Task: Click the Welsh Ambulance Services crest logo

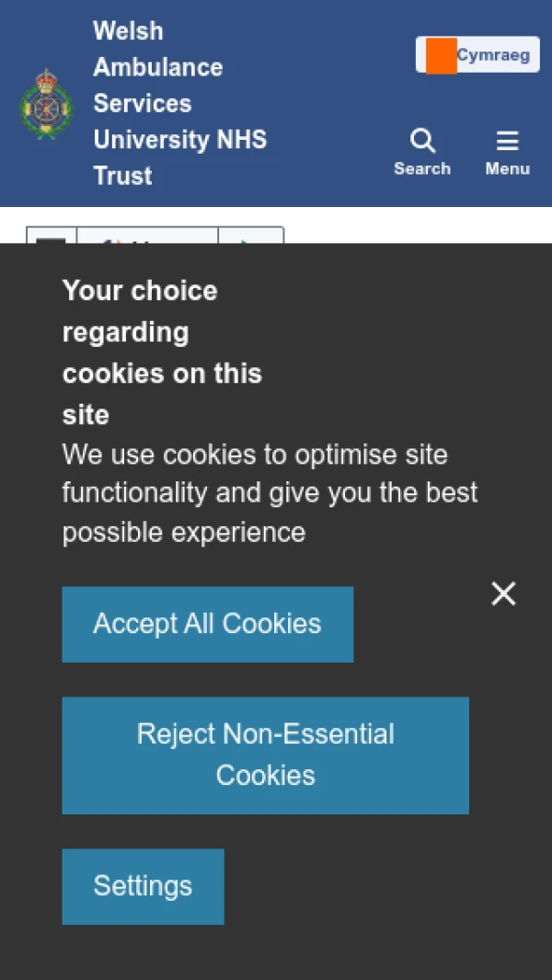Action: (x=46, y=104)
